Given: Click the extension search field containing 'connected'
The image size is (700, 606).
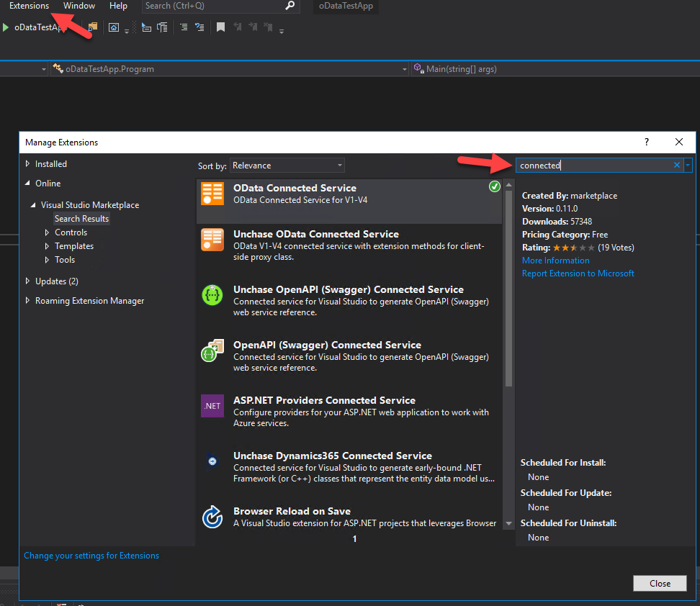Looking at the screenshot, I should 594,166.
